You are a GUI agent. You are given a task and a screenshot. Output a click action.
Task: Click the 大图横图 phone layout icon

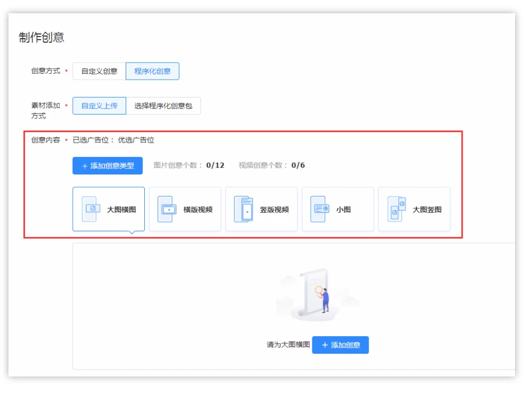coord(91,209)
